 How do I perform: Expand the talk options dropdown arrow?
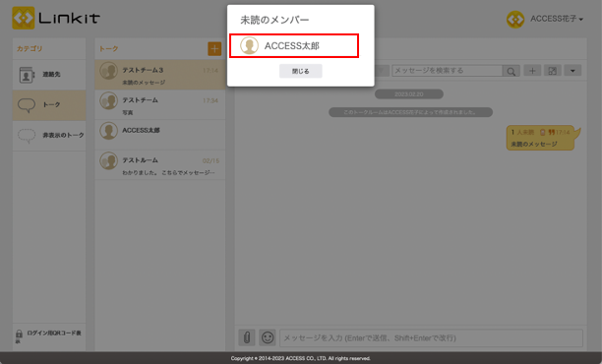point(572,71)
